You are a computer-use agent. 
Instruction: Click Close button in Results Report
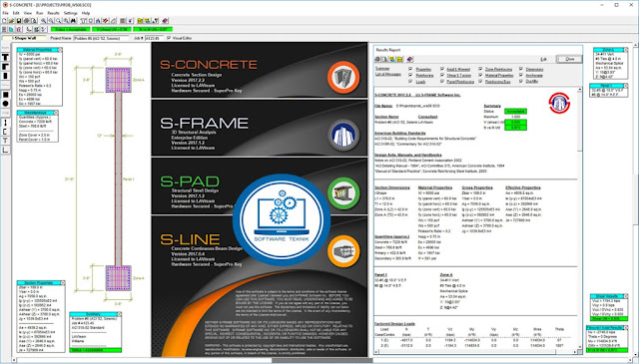click(570, 59)
